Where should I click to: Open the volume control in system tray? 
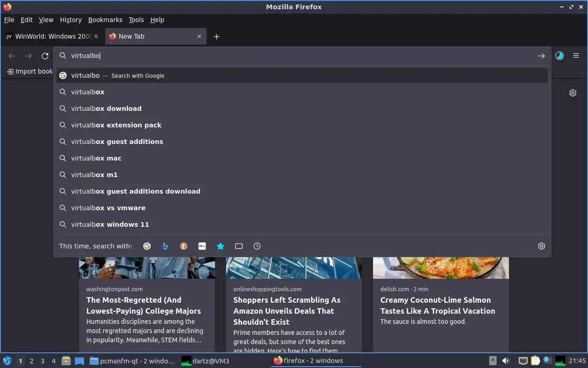[x=506, y=361]
